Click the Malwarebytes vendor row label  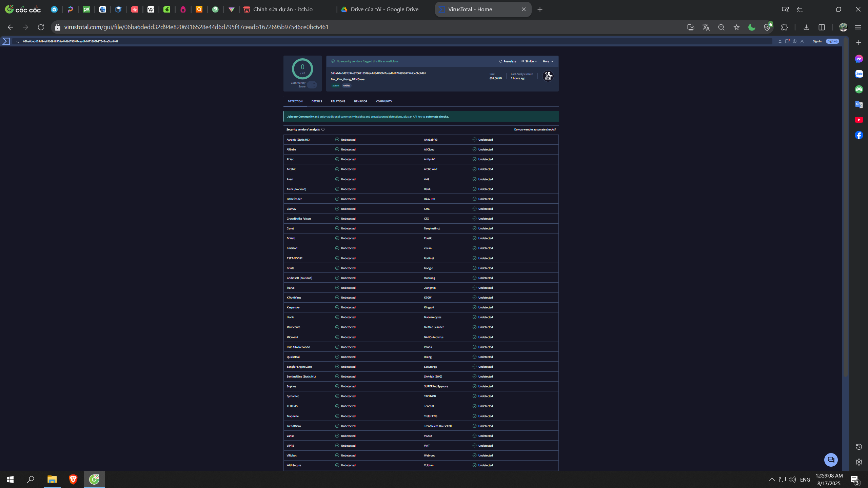pyautogui.click(x=433, y=317)
